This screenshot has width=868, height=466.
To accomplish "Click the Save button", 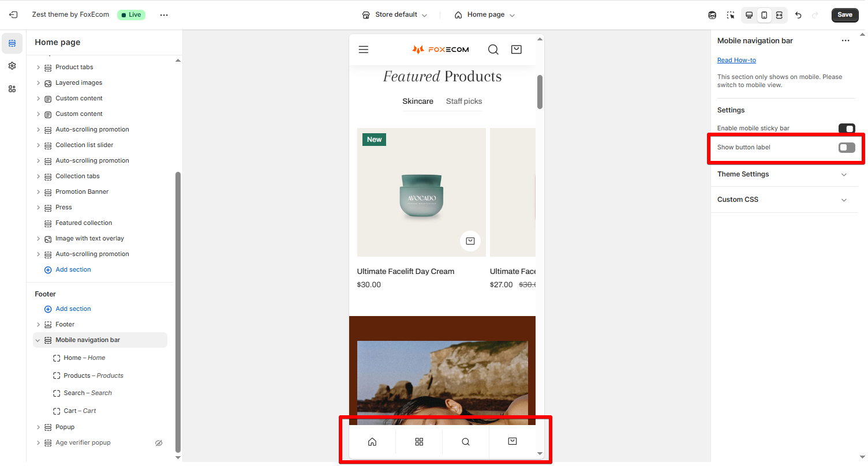I will (845, 15).
